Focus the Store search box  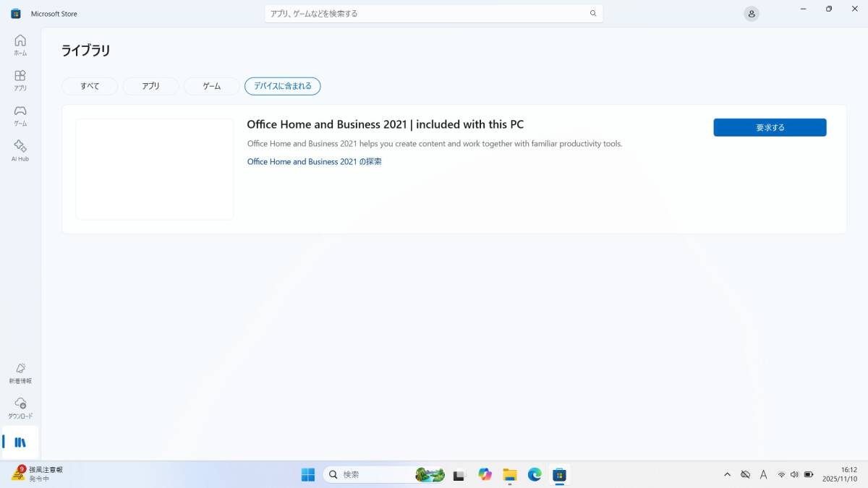pyautogui.click(x=434, y=14)
